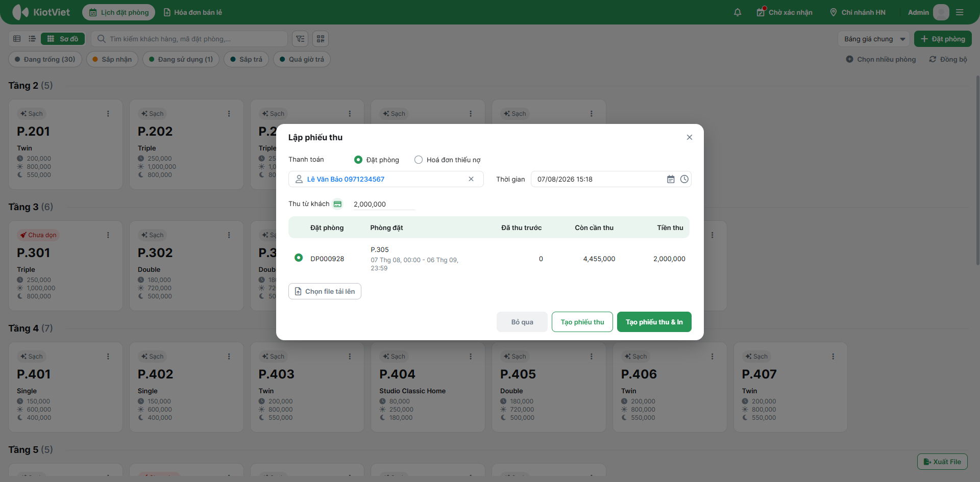This screenshot has height=482, width=980.
Task: Open three-dot menu of room P.202
Action: (x=229, y=114)
